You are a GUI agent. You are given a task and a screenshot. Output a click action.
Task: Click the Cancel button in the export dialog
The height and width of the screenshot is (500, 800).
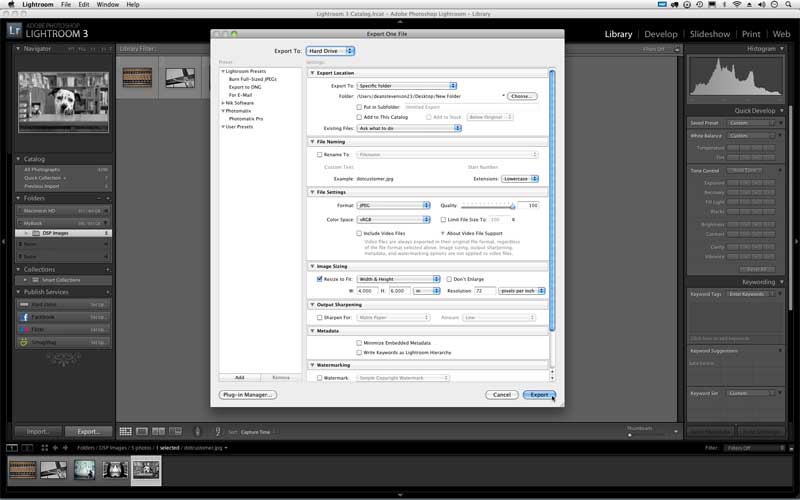(x=502, y=395)
